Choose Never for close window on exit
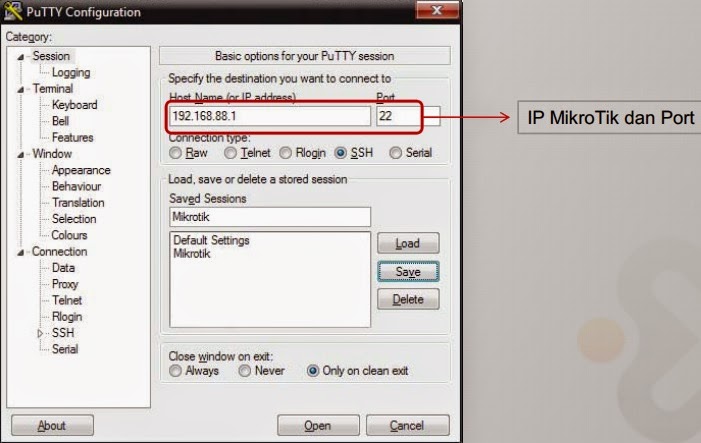This screenshot has width=701, height=443. (245, 371)
